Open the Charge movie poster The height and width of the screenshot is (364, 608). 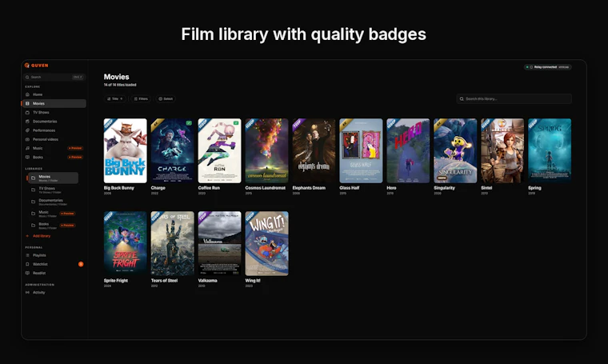[x=173, y=150]
